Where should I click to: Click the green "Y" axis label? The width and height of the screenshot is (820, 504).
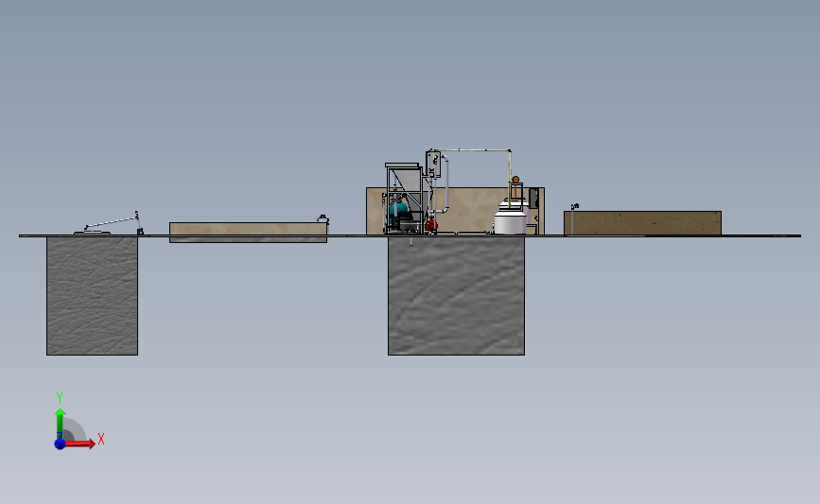click(x=59, y=398)
